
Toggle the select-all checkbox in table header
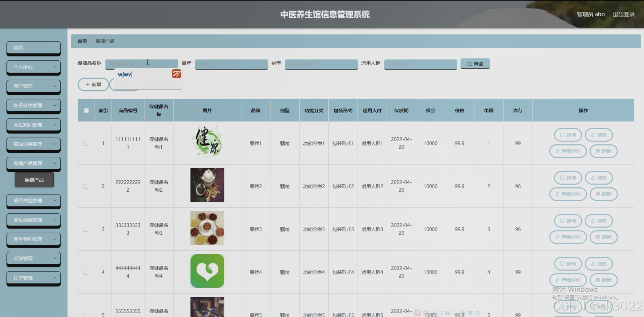click(x=86, y=111)
